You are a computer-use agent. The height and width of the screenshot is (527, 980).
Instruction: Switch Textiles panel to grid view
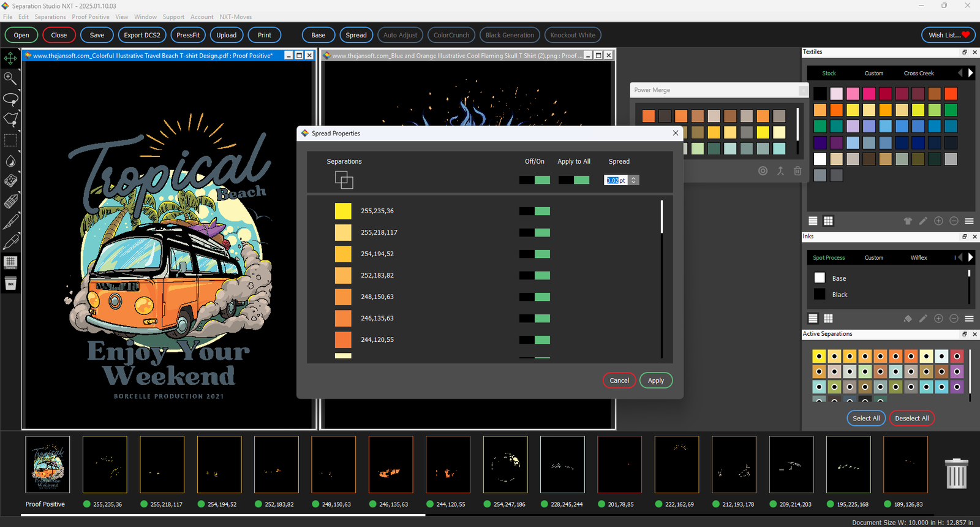[x=828, y=221]
